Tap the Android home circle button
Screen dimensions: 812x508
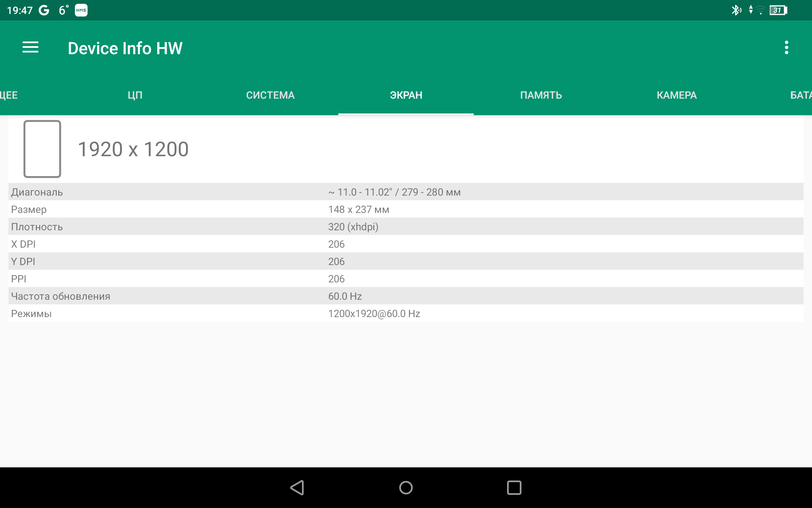click(406, 488)
